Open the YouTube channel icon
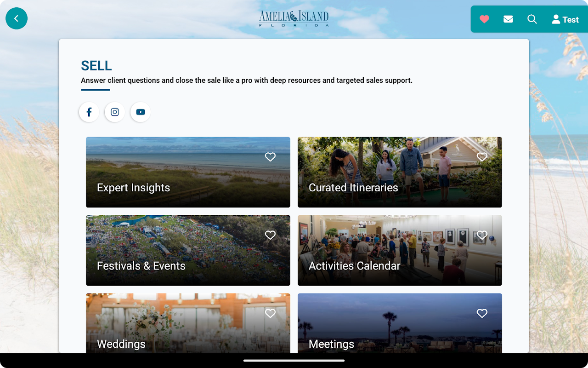 pyautogui.click(x=141, y=112)
